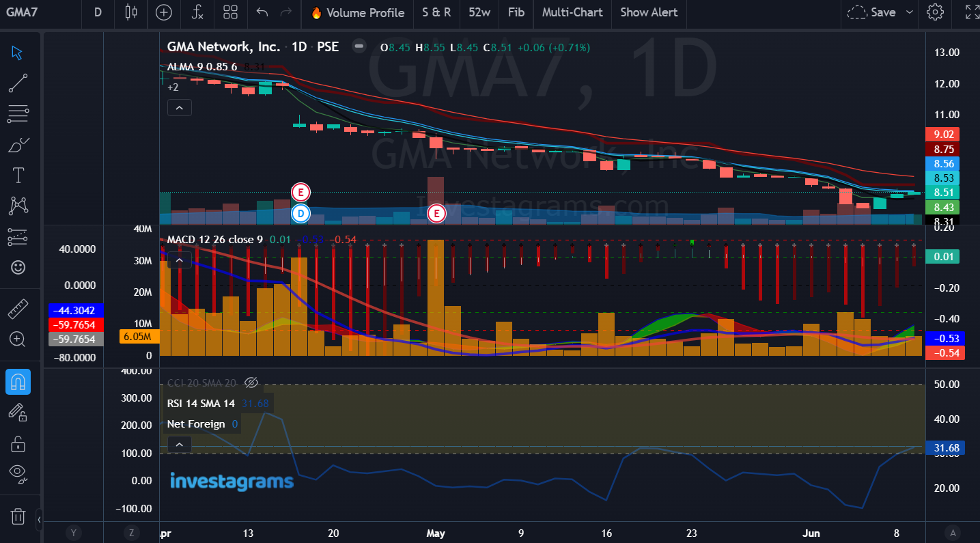The width and height of the screenshot is (980, 543).
Task: Click the 9.02 red price label
Action: [942, 135]
